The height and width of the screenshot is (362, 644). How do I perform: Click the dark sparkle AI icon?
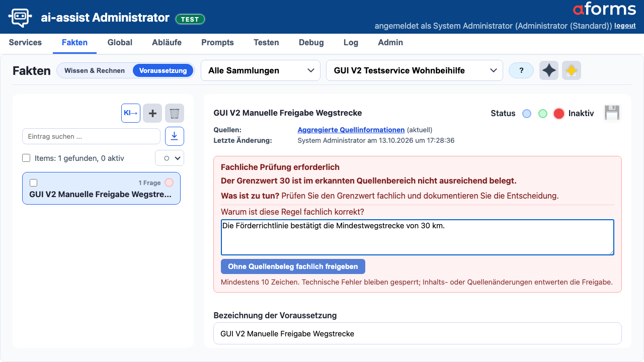[549, 70]
